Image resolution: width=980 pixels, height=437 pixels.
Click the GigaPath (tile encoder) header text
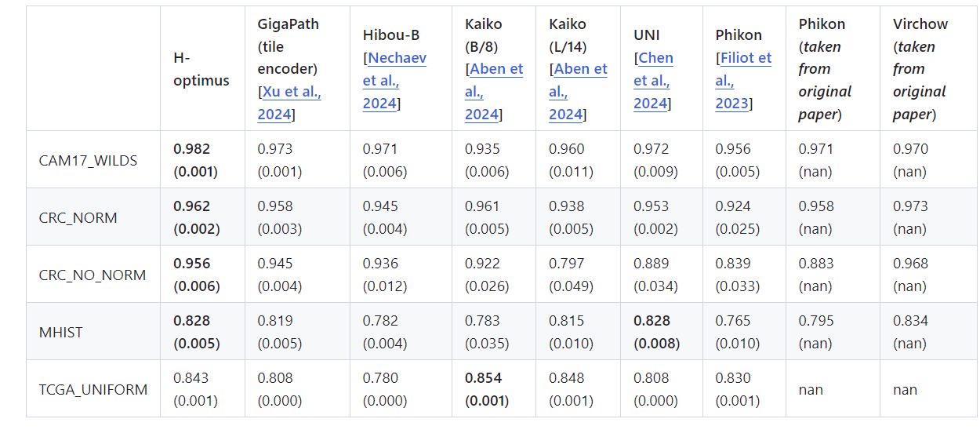pos(289,46)
